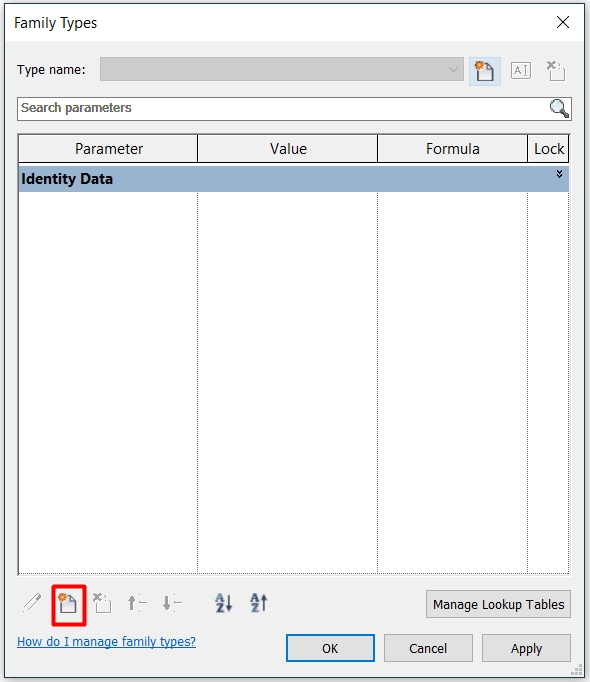This screenshot has width=590, height=682.
Task: Click the Move Parameter Down arrow icon
Action: click(172, 603)
